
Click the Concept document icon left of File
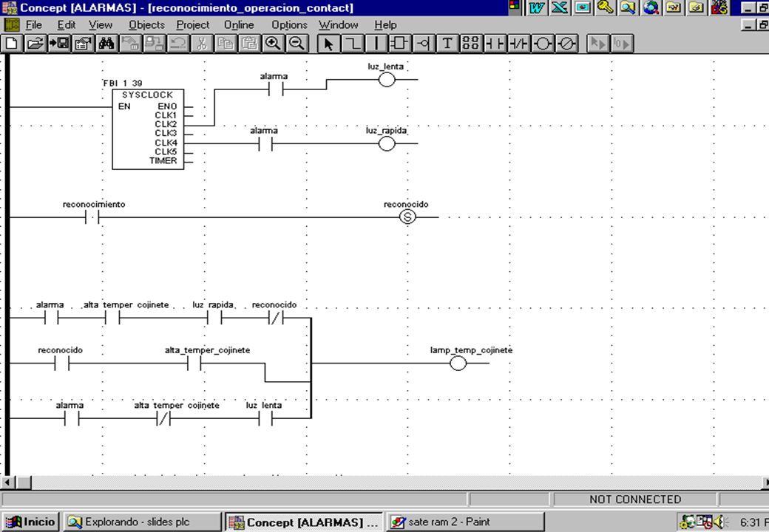point(11,24)
